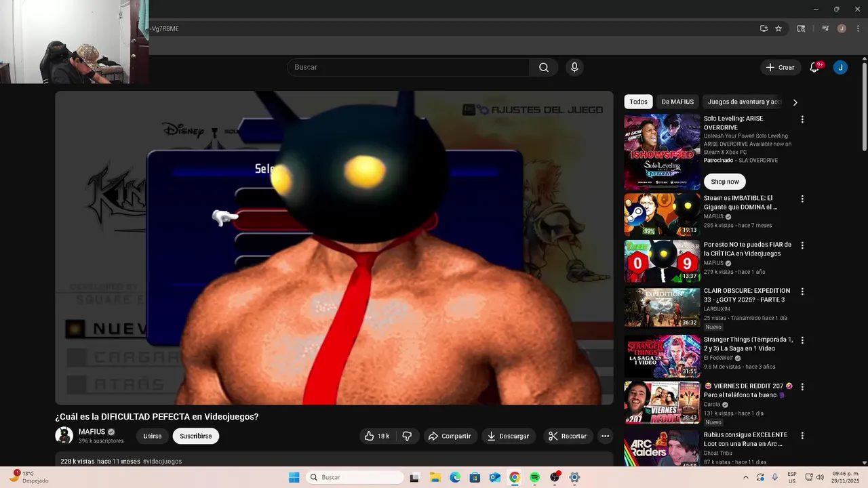Open more actions ellipsis under the video
Viewport: 868px width, 488px height.
pos(606,436)
